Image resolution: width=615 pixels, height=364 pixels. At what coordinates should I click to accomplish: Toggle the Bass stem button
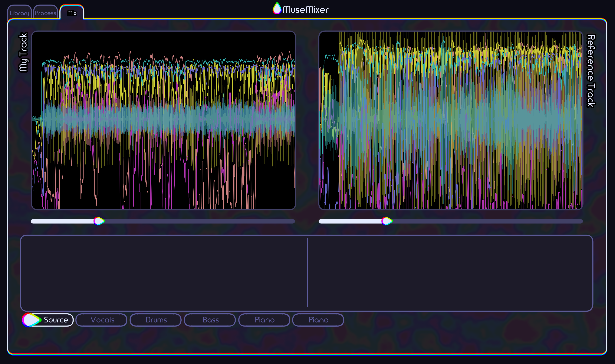click(x=210, y=320)
